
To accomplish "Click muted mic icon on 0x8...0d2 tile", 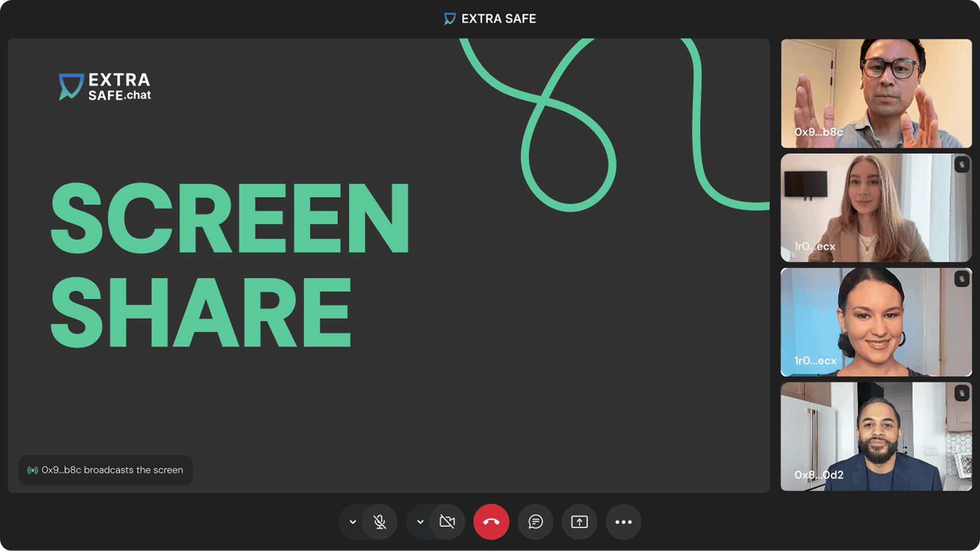I will pyautogui.click(x=962, y=393).
